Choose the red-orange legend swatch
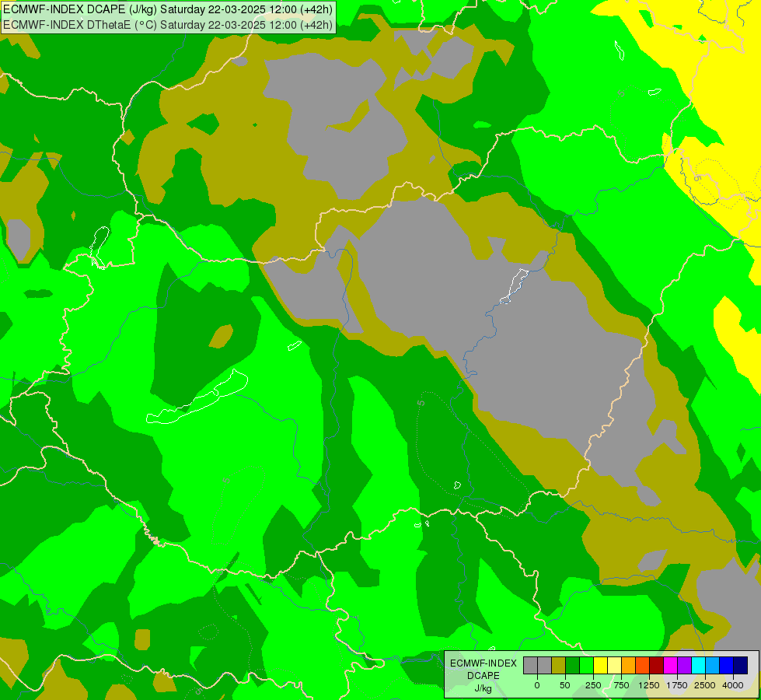The height and width of the screenshot is (700, 761). tap(643, 665)
